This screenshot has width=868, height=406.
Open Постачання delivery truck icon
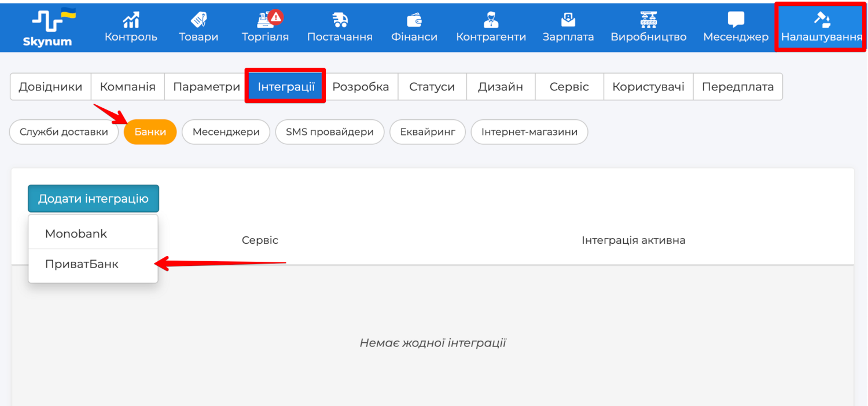tap(340, 20)
